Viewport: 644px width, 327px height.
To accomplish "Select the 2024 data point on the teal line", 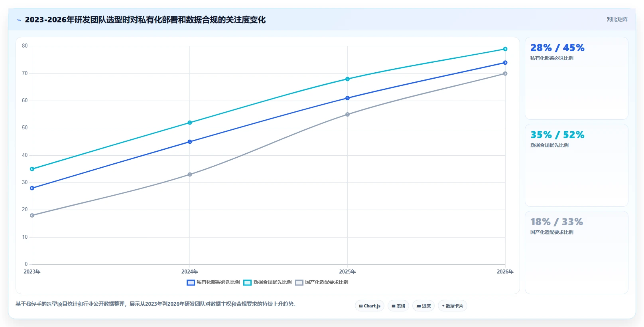I will 190,123.
